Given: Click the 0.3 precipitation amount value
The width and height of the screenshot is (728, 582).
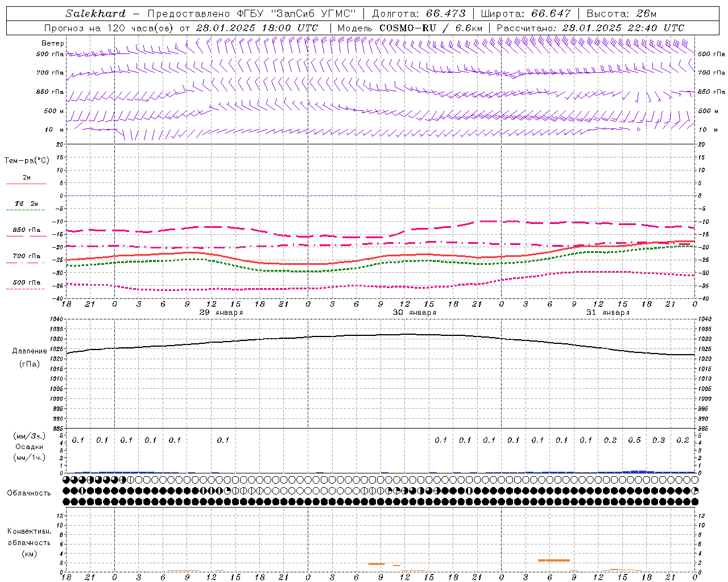Looking at the screenshot, I should (x=659, y=440).
